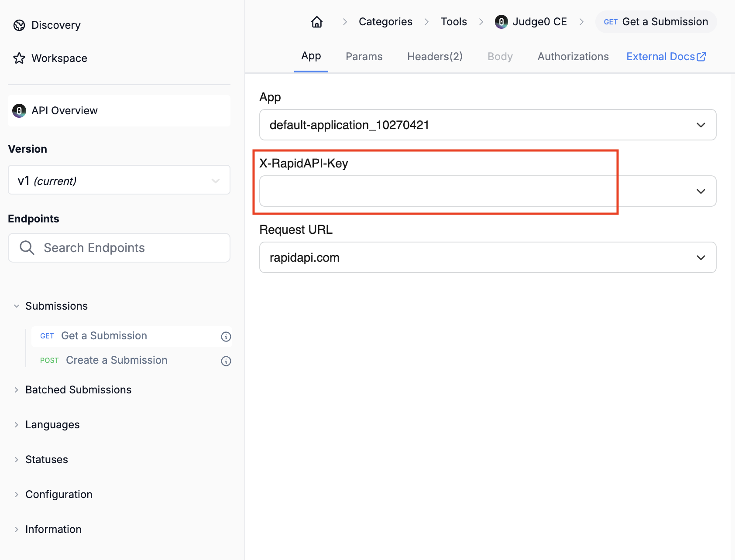Click the Languages label
This screenshot has height=560, width=735.
tap(52, 425)
